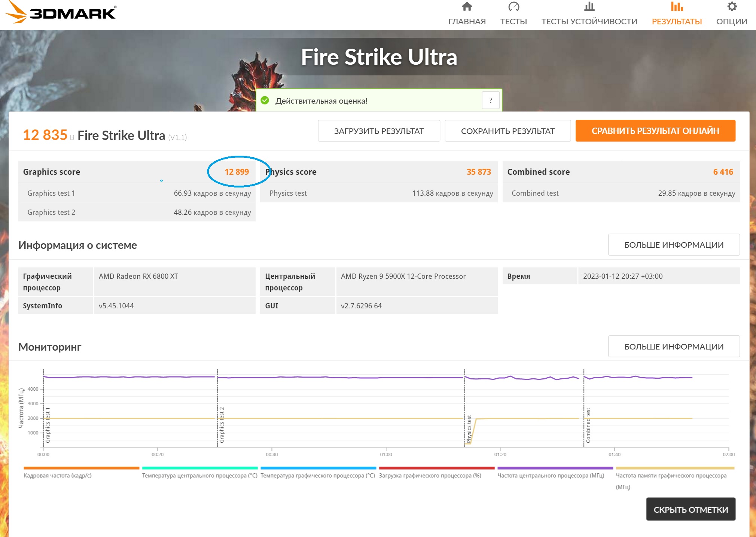This screenshot has height=537, width=756.
Task: Open more system info details
Action: [673, 245]
